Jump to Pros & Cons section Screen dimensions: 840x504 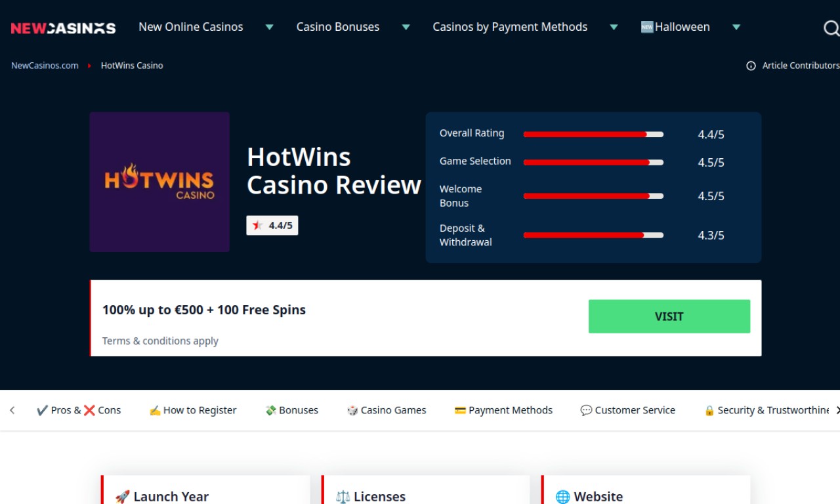click(x=79, y=410)
